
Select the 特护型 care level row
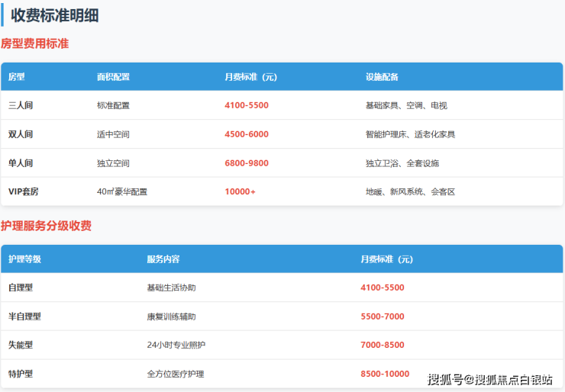21,374
